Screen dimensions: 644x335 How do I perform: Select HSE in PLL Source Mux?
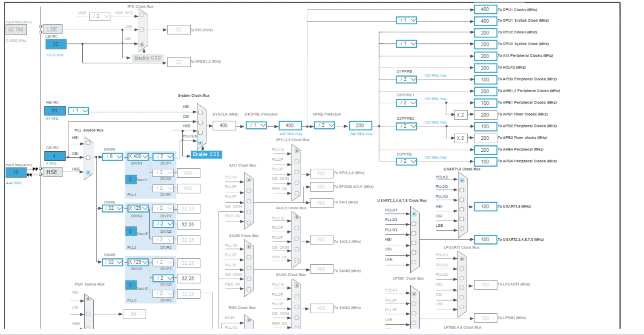coord(88,173)
